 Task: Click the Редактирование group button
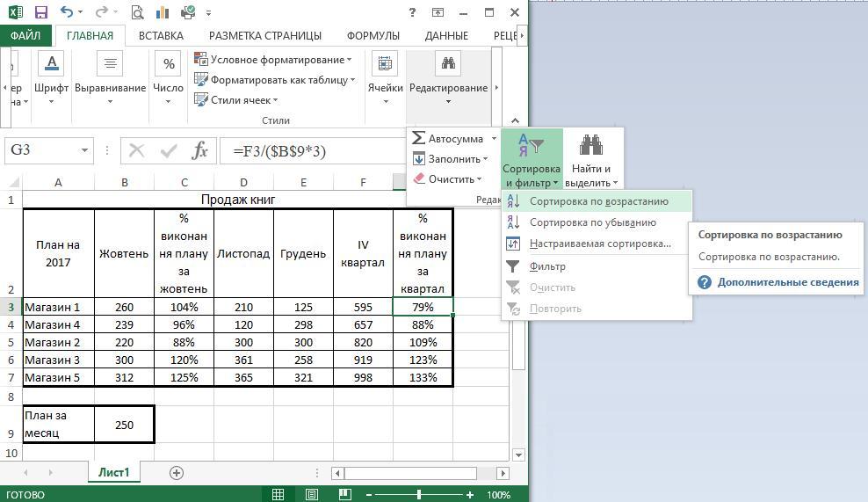448,78
